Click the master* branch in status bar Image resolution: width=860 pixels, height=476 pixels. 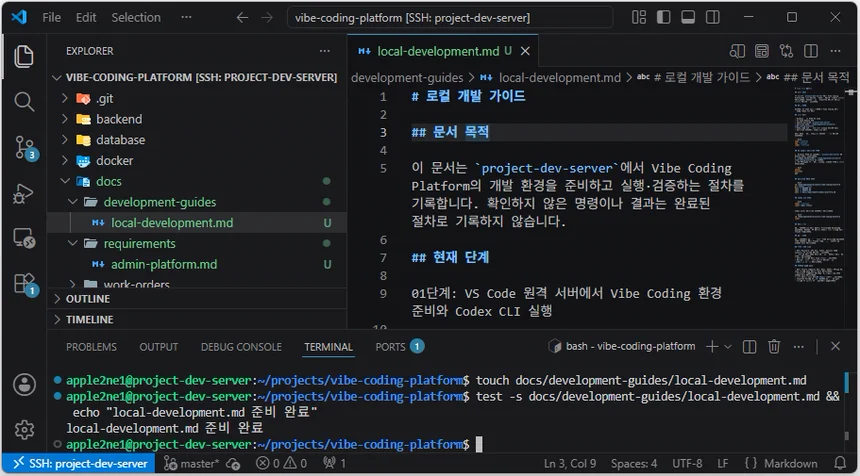[192, 464]
